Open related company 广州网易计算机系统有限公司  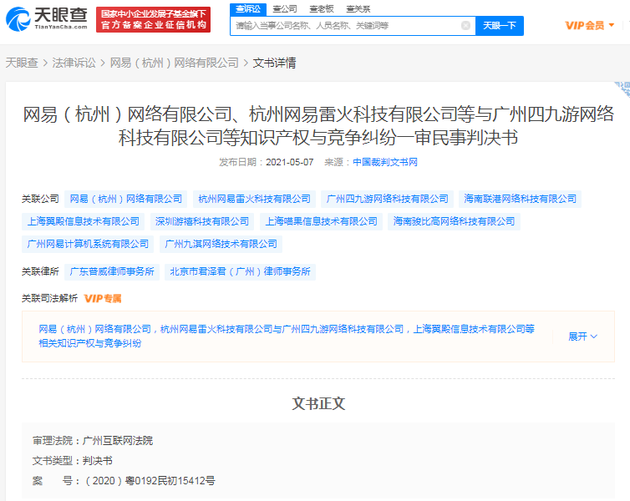[x=88, y=244]
